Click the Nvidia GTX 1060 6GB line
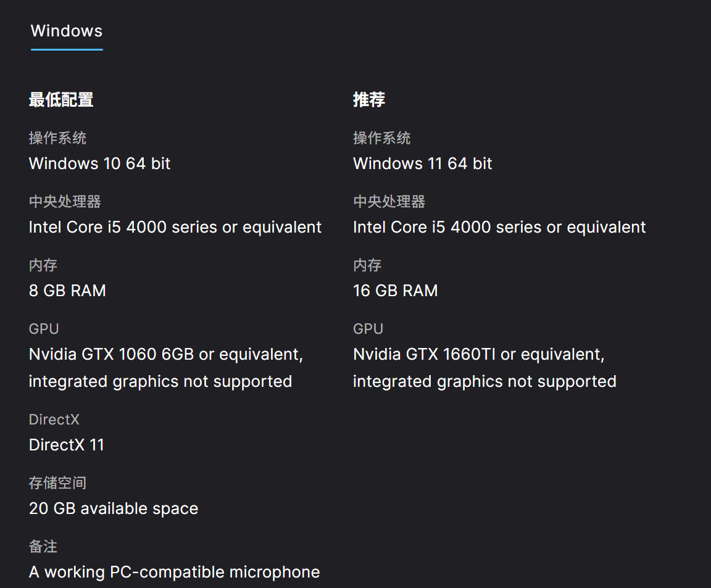711x588 pixels. [165, 355]
